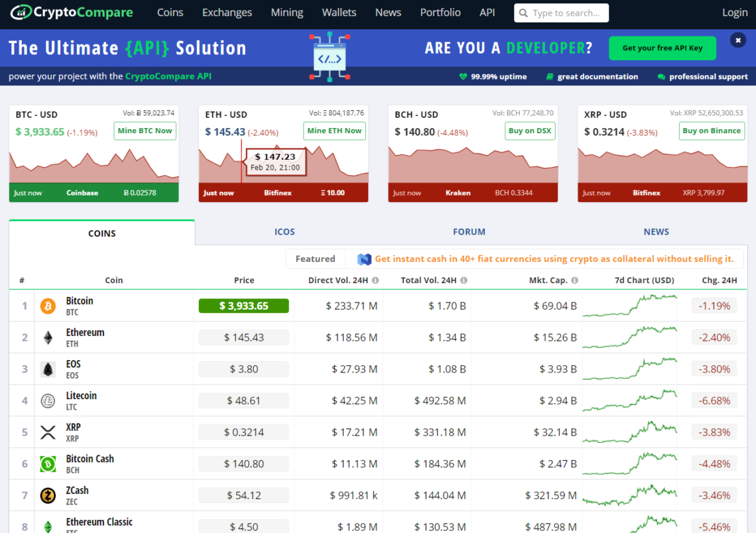Click the EOS coin icon
Screen dimensions: 756x533
[48, 369]
